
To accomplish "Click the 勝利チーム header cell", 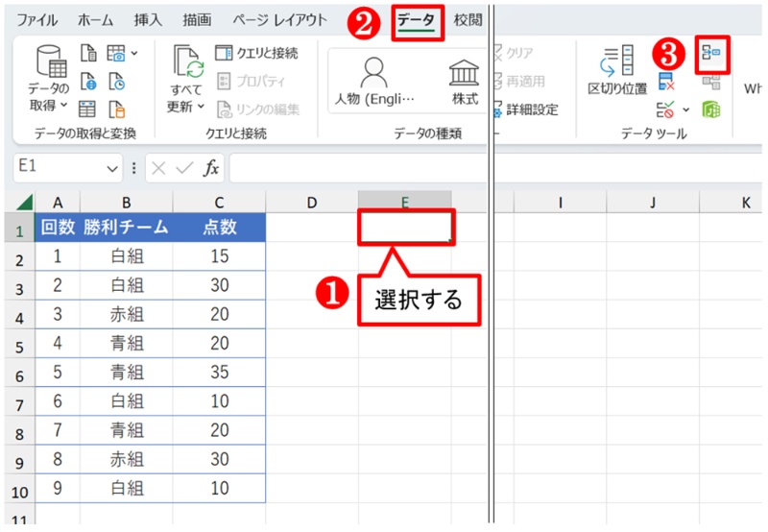I will point(127,227).
